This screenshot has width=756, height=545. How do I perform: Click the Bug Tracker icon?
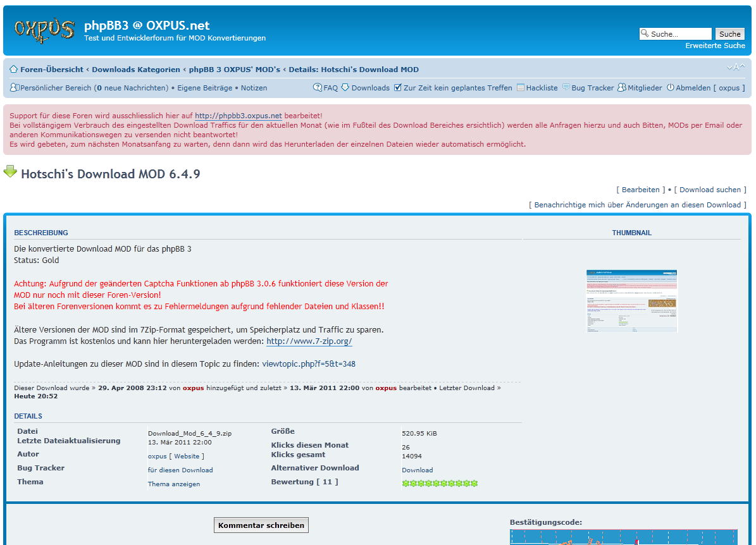(x=566, y=88)
